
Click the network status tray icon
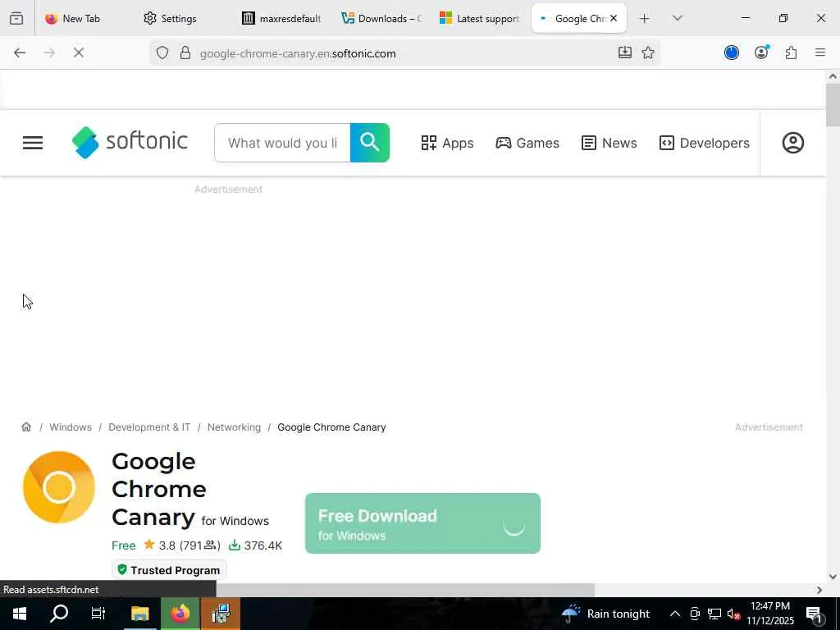[714, 614]
